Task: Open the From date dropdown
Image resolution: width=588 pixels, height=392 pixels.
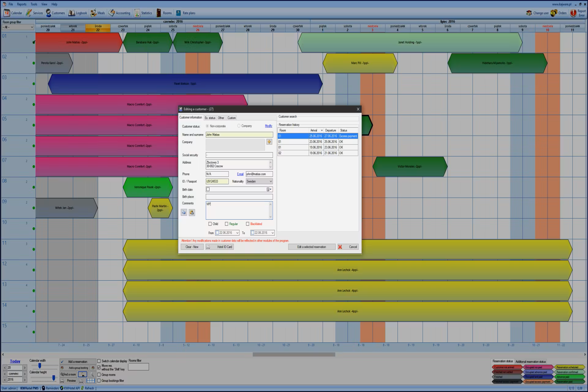Action: [x=237, y=233]
